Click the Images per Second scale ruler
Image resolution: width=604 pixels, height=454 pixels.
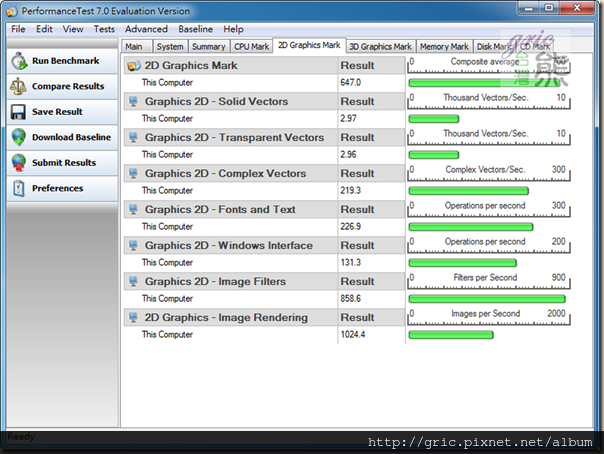point(488,318)
